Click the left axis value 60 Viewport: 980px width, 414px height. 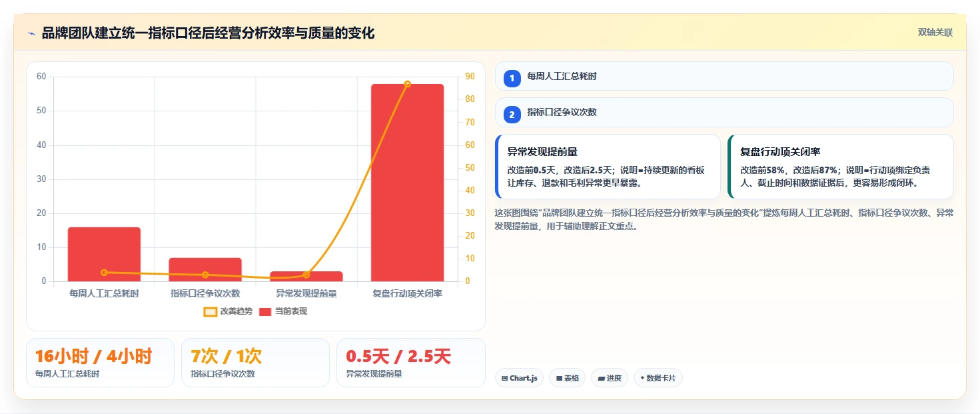pyautogui.click(x=41, y=77)
